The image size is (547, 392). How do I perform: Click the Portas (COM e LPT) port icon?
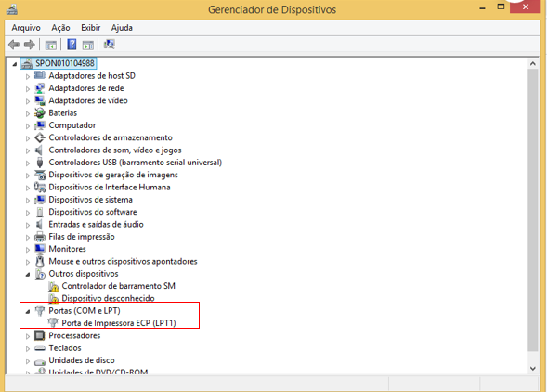click(x=40, y=311)
